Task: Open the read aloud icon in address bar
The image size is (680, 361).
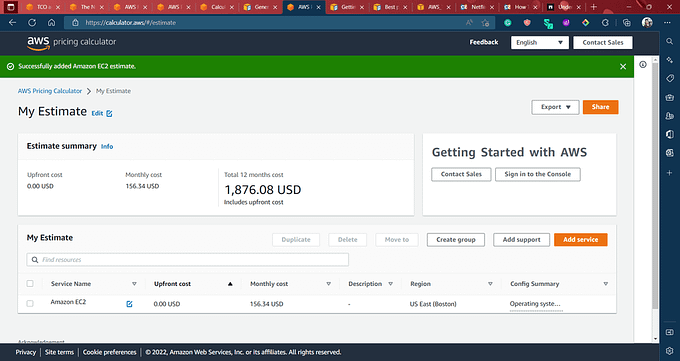Action: pos(469,23)
